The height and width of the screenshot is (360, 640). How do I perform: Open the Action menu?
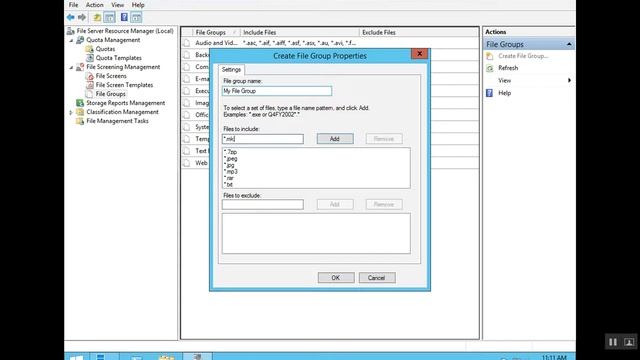tap(94, 5)
